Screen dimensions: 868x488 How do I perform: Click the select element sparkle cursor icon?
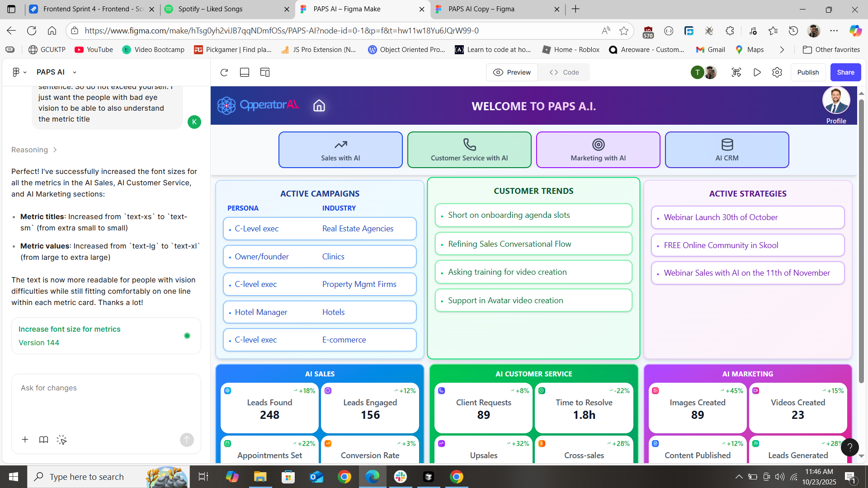62,440
